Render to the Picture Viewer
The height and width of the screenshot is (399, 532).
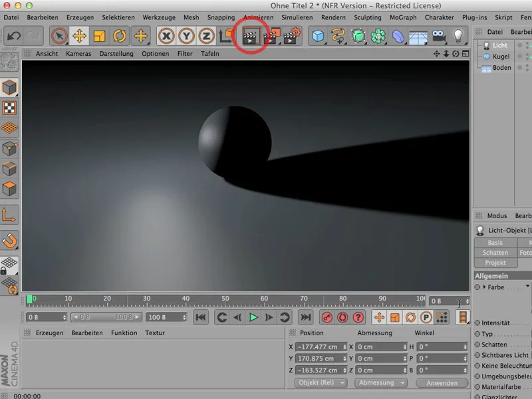click(x=272, y=36)
